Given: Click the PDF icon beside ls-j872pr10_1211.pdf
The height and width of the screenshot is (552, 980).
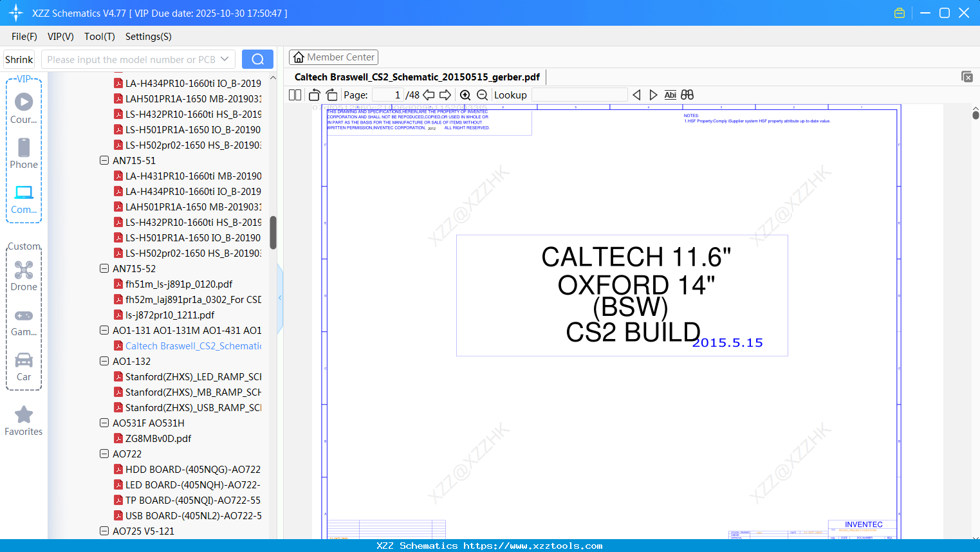Looking at the screenshot, I should point(118,315).
